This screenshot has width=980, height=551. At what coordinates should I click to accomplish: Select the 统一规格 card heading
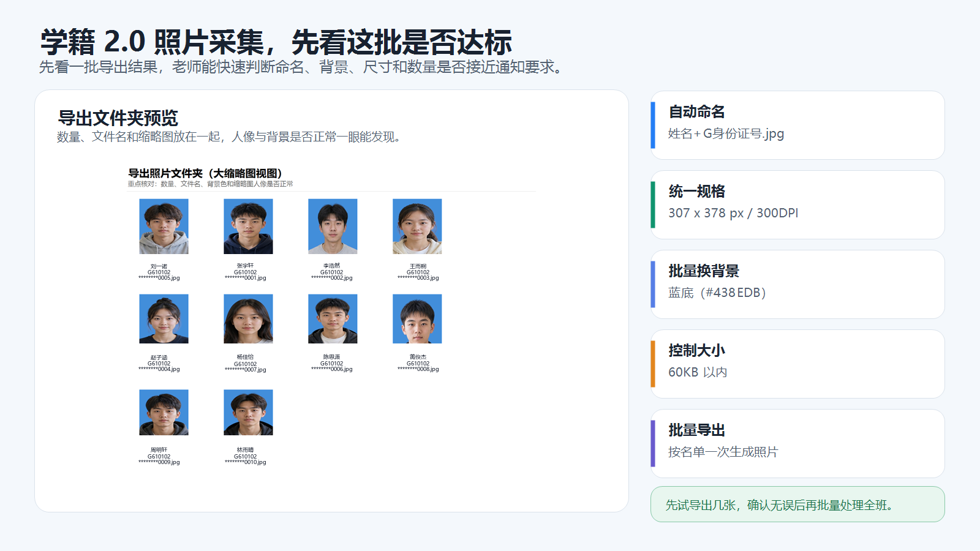coord(696,192)
